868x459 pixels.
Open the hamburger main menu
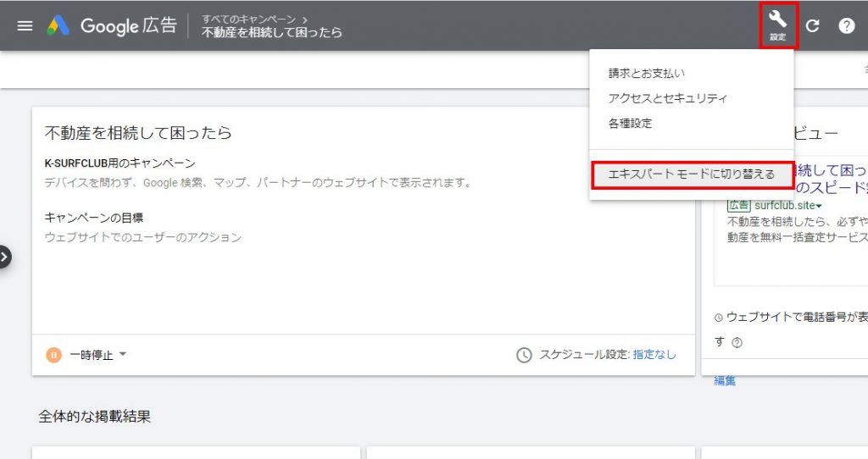pos(25,25)
